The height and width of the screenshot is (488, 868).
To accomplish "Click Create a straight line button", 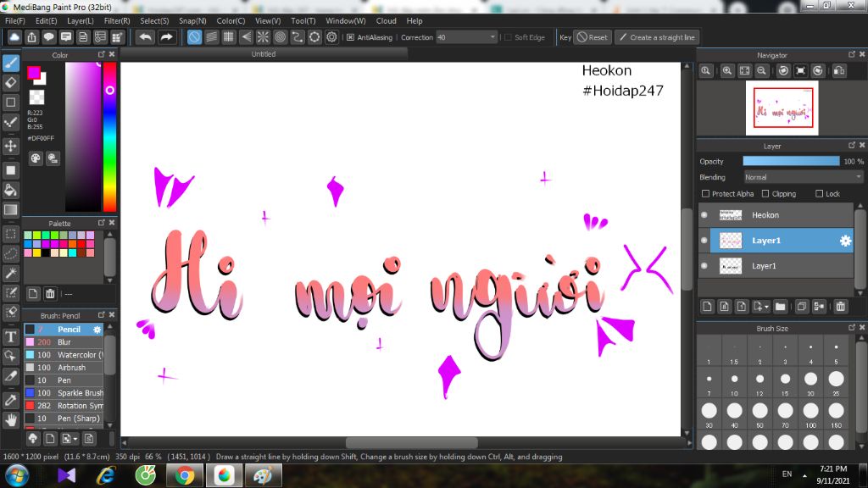I will pyautogui.click(x=657, y=37).
